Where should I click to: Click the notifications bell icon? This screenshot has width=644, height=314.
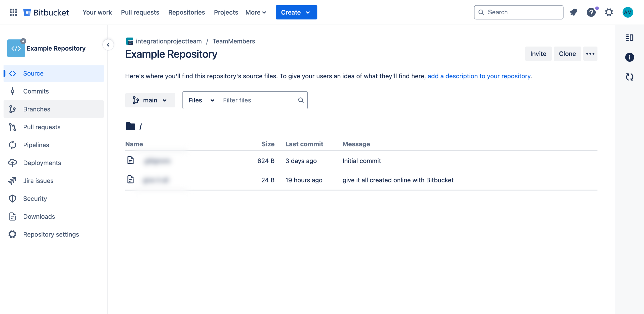(573, 12)
